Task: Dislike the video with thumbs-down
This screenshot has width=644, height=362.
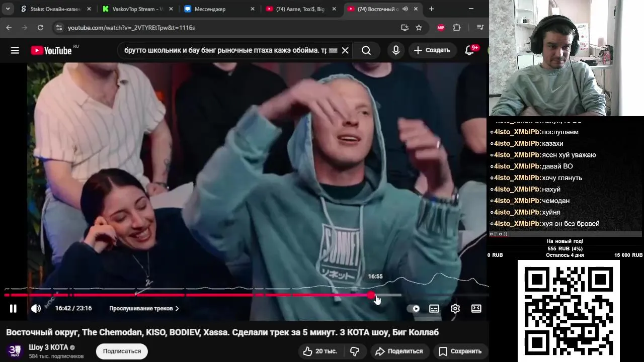Action: [355, 351]
